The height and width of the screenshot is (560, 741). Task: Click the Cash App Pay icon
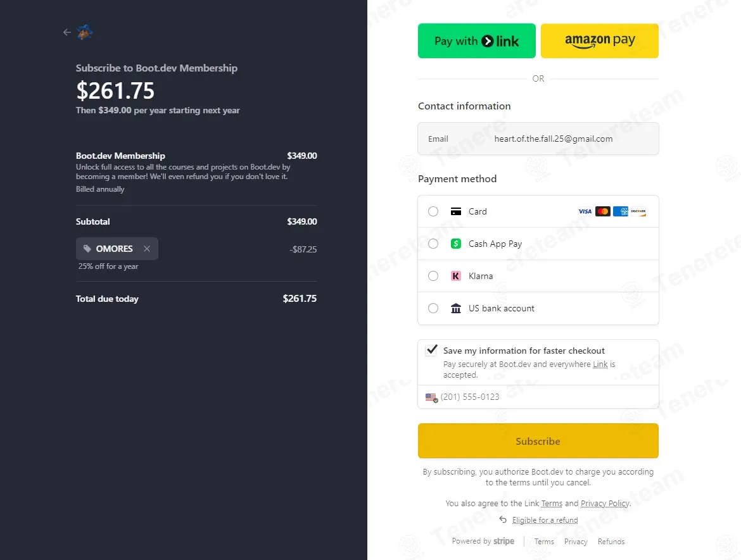point(455,244)
